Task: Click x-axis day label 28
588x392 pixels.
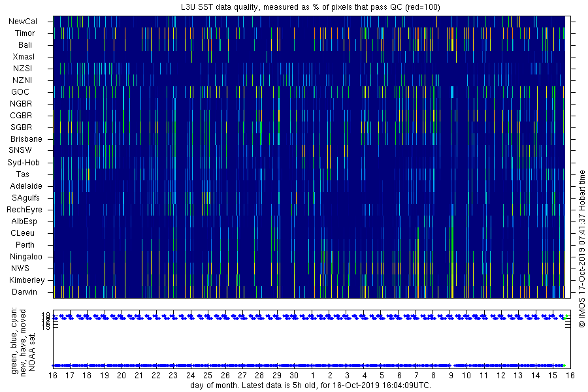Action: click(x=259, y=376)
